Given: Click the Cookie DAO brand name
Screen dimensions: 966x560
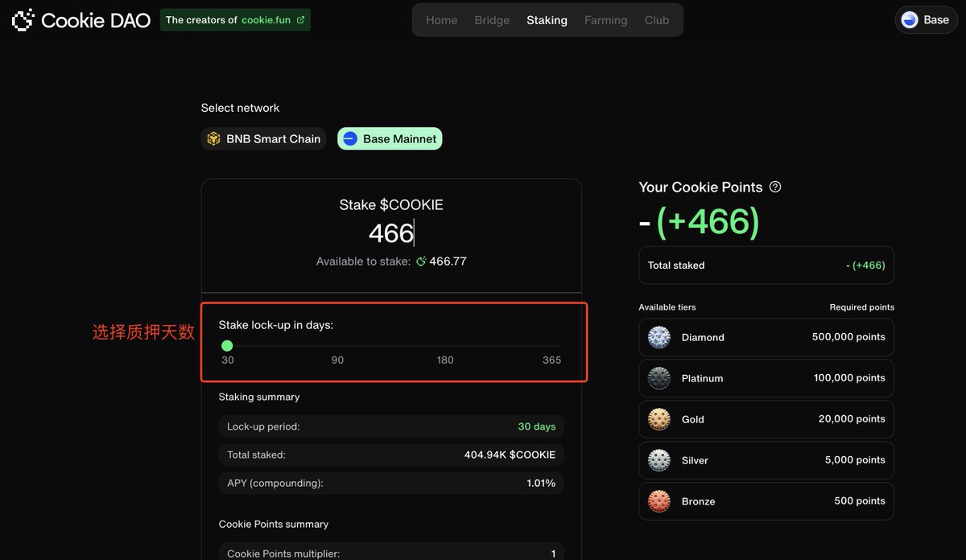Looking at the screenshot, I should point(96,20).
